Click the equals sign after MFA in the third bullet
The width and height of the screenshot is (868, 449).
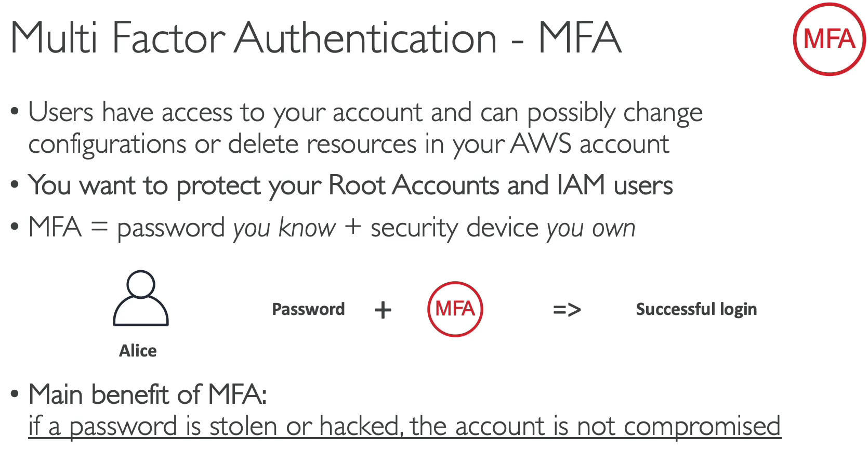click(99, 228)
